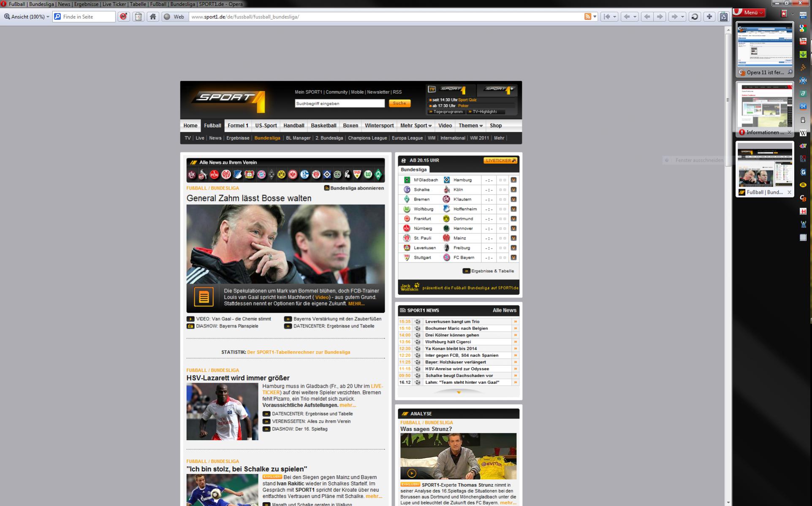
Task: Open the Mehr Sport dropdown menu
Action: 416,126
